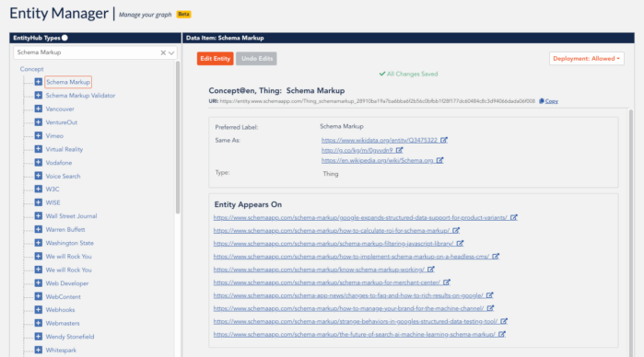The height and width of the screenshot is (357, 644).
Task: Expand the Whitespark node
Action: [38, 350]
